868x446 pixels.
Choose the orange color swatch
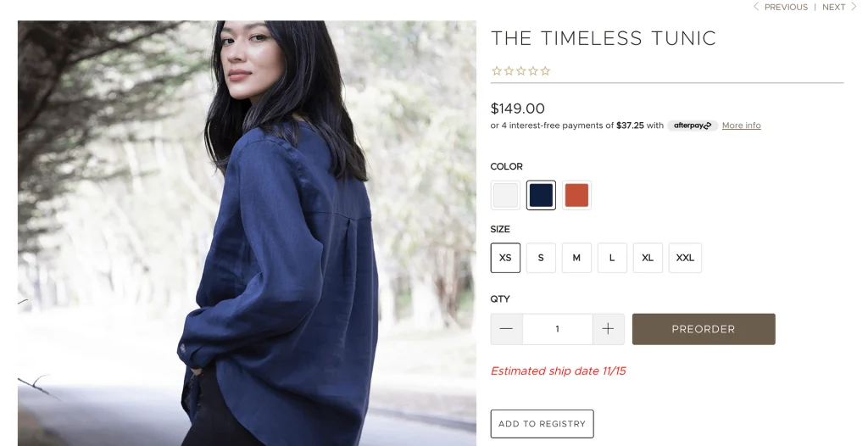[576, 195]
